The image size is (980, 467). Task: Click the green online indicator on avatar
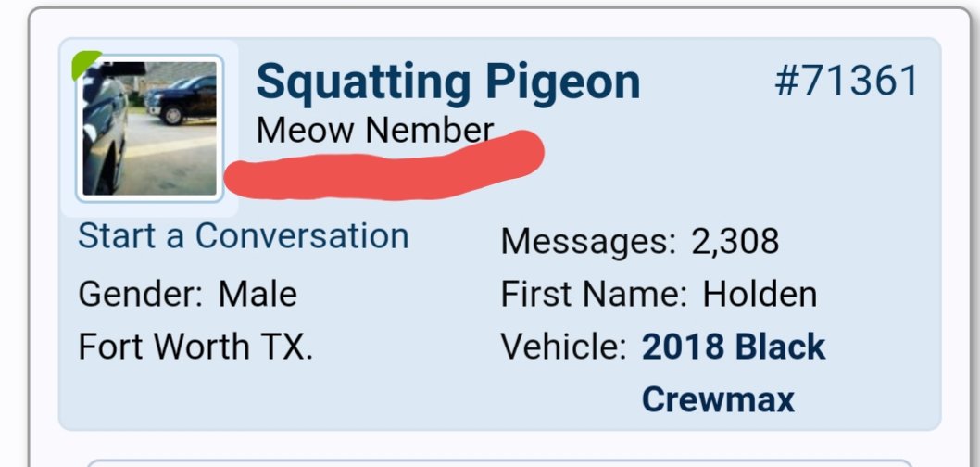tap(85, 64)
